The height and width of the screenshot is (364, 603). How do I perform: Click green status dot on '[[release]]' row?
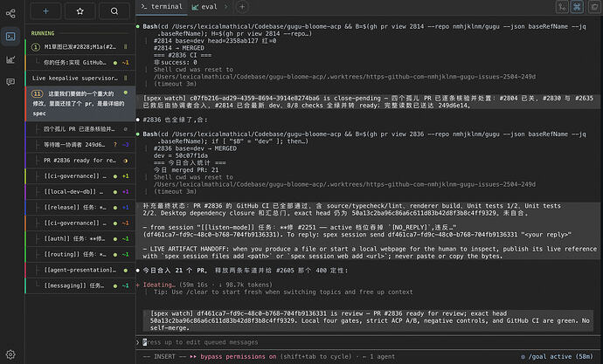(x=115, y=208)
